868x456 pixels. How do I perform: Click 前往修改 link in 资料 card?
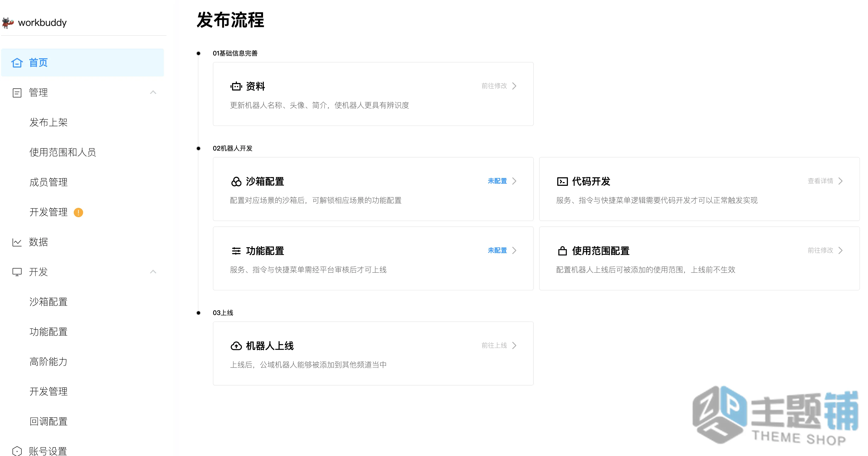(494, 86)
